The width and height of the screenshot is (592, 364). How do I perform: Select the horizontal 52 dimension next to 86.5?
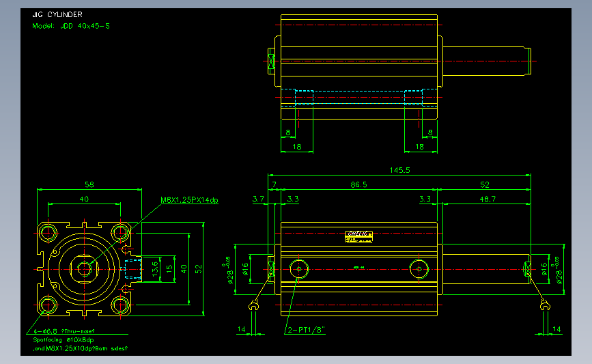point(485,184)
